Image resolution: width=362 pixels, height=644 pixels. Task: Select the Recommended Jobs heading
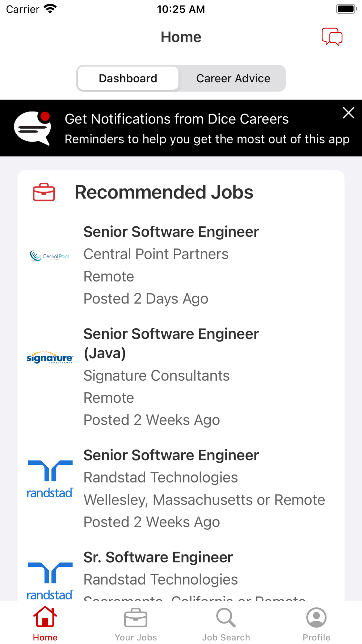(x=164, y=192)
